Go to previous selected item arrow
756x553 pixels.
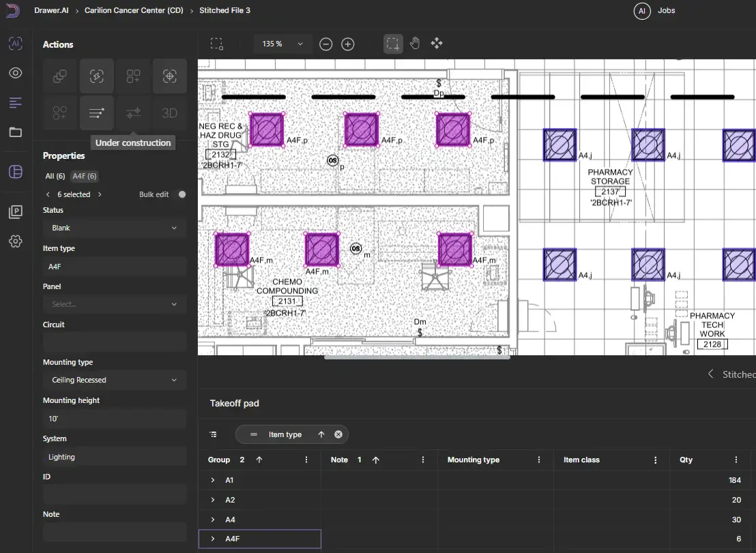tap(48, 194)
